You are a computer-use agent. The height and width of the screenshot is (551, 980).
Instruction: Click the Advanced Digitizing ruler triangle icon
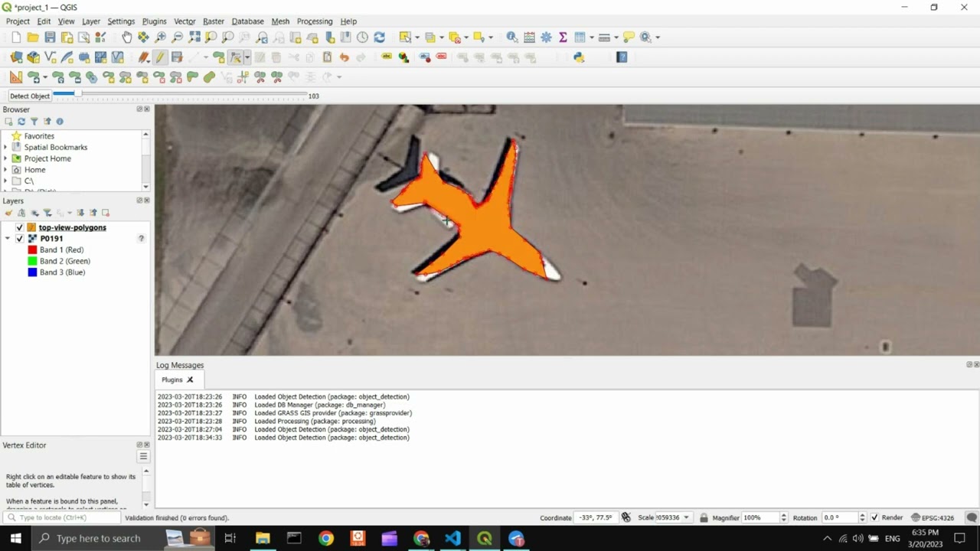(x=16, y=77)
